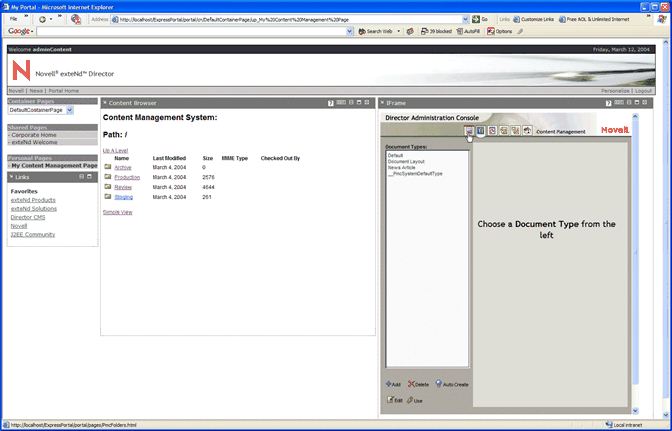
Task: Open help for Content Browser portlet
Action: [330, 103]
